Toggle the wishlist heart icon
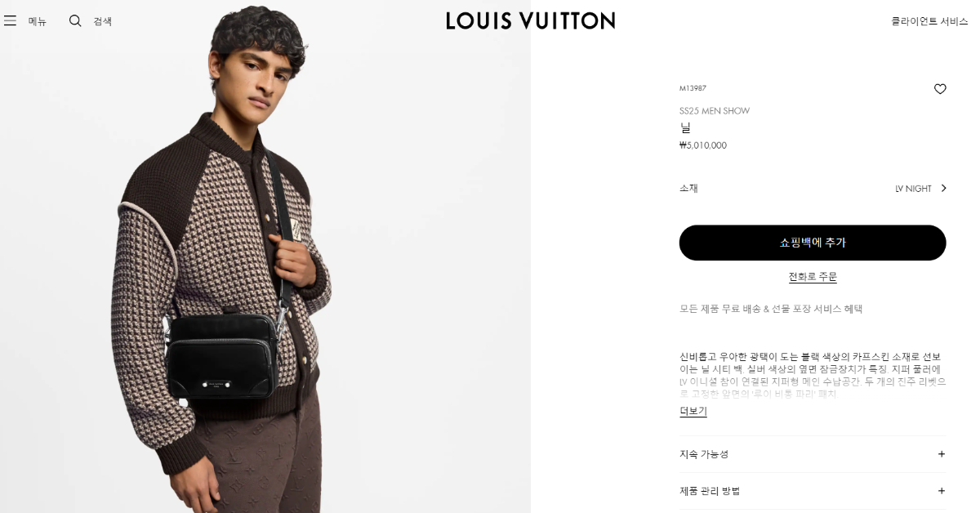This screenshot has width=980, height=513. click(x=940, y=89)
